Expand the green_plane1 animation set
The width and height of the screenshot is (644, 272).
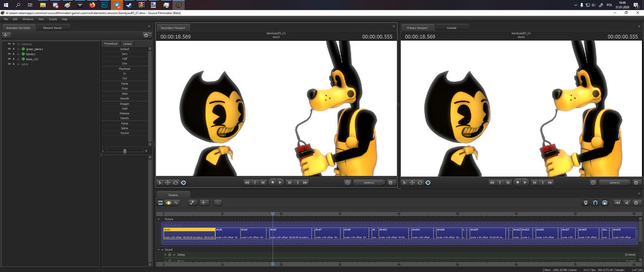click(x=19, y=49)
